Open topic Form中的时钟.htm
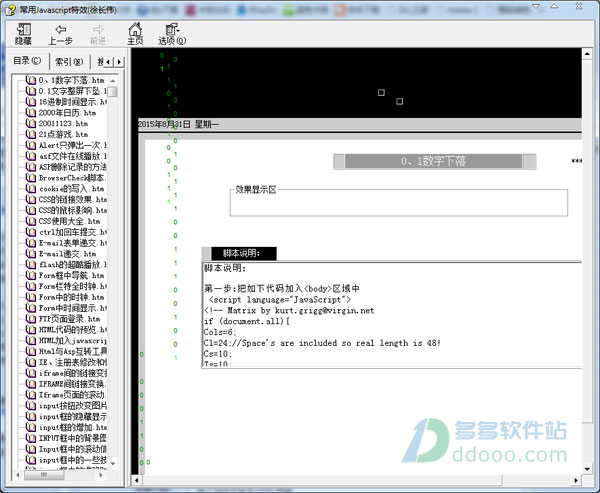This screenshot has width=600, height=493. 72,297
